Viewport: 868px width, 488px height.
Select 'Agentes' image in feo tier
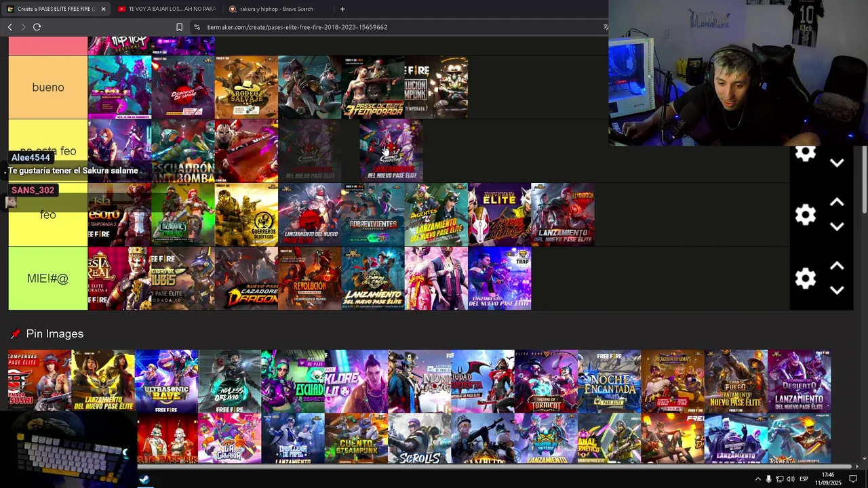[x=436, y=215]
